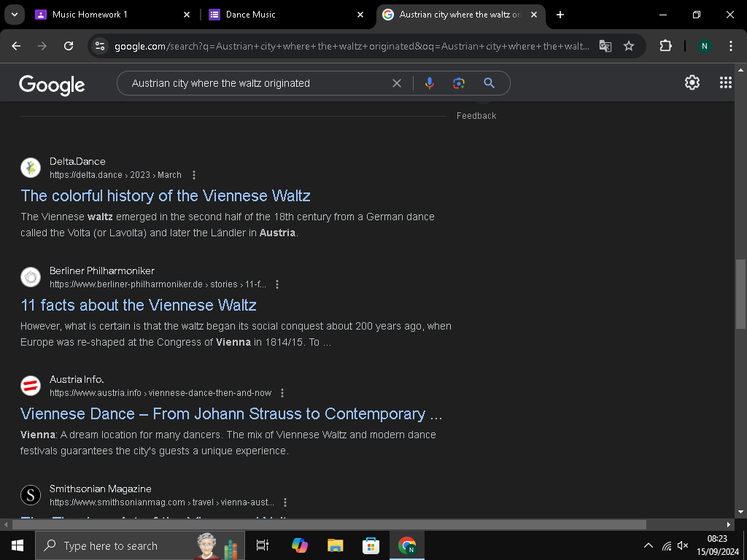Image resolution: width=747 pixels, height=560 pixels.
Task: Click the smithsonianmag.com URL breadcrumb
Action: (162, 502)
